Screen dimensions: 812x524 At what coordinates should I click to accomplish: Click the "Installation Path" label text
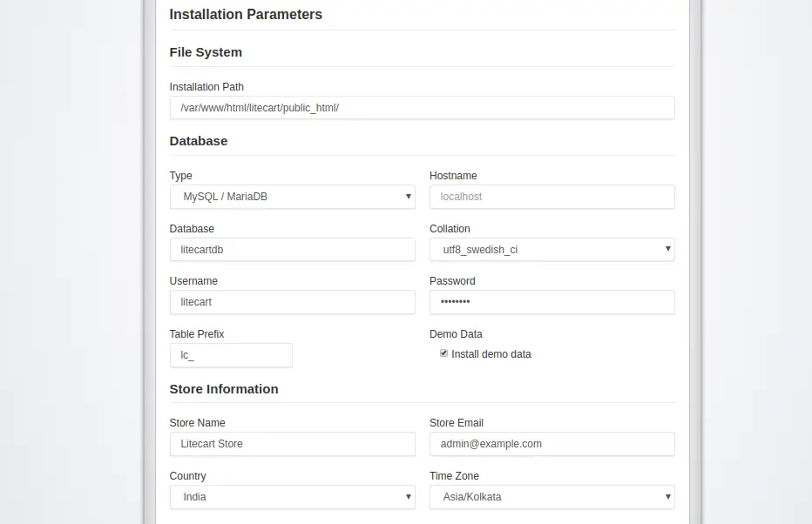pyautogui.click(x=206, y=87)
